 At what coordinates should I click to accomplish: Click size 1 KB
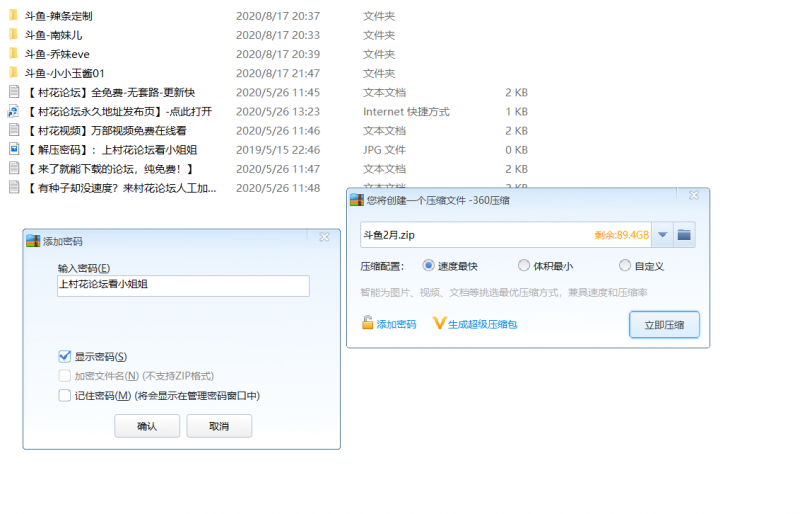pyautogui.click(x=516, y=111)
